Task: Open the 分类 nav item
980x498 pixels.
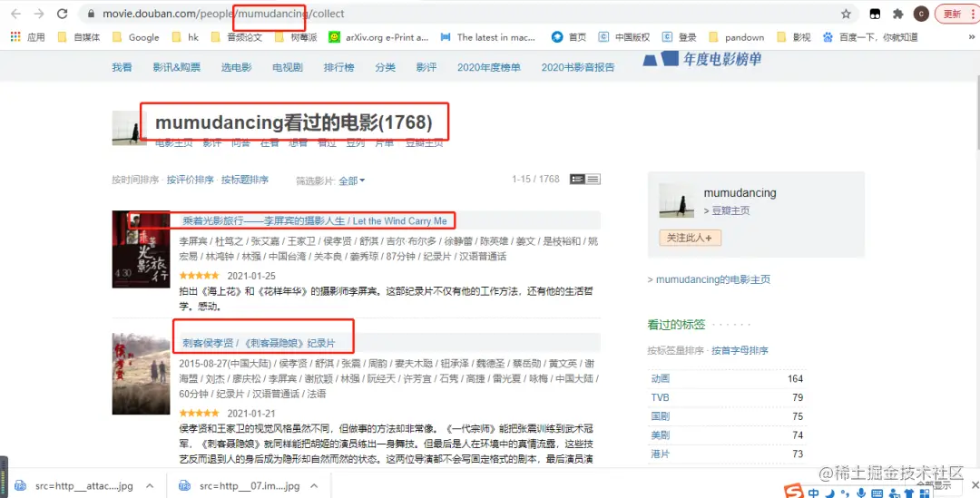Action: pyautogui.click(x=385, y=67)
